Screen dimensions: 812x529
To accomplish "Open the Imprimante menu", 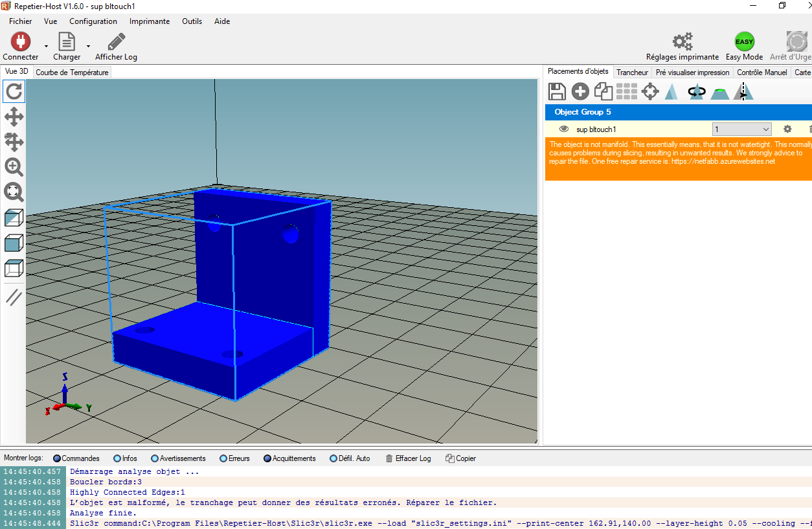I will pos(150,21).
